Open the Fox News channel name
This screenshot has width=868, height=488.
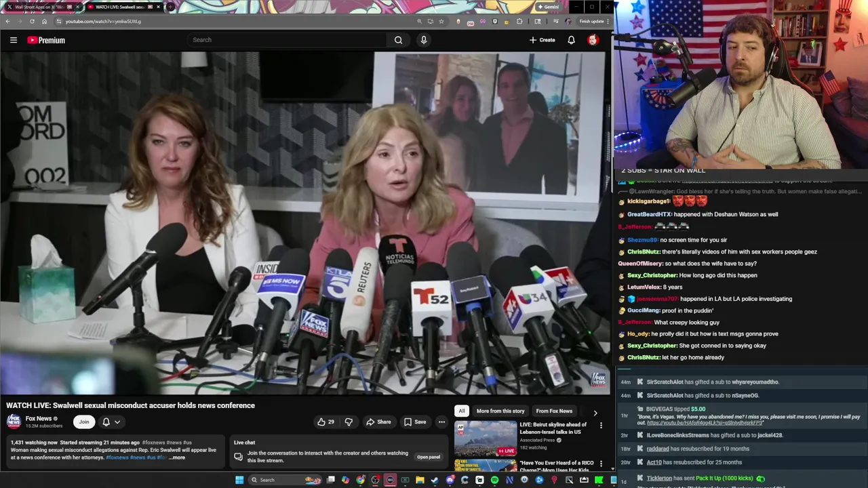coord(39,418)
